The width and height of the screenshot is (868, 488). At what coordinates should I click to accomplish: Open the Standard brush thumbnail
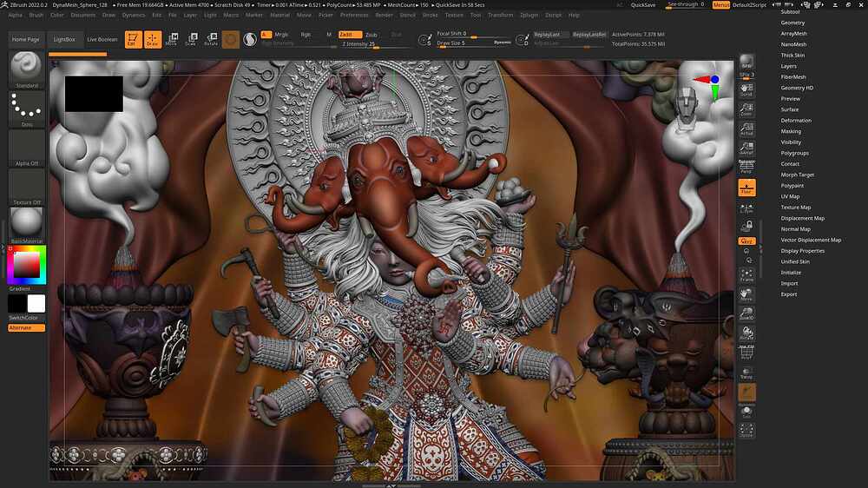pyautogui.click(x=27, y=69)
